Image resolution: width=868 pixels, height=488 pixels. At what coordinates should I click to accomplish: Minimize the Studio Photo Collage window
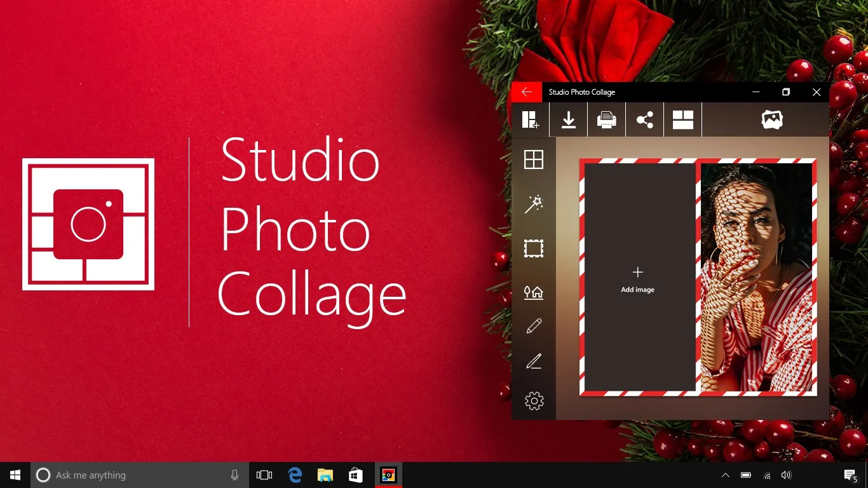click(756, 92)
